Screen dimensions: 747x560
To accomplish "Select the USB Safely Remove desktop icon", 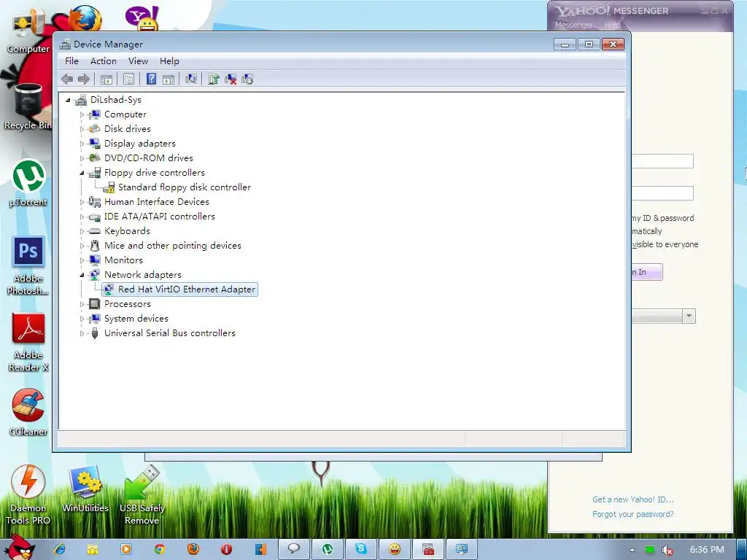I will [x=142, y=495].
